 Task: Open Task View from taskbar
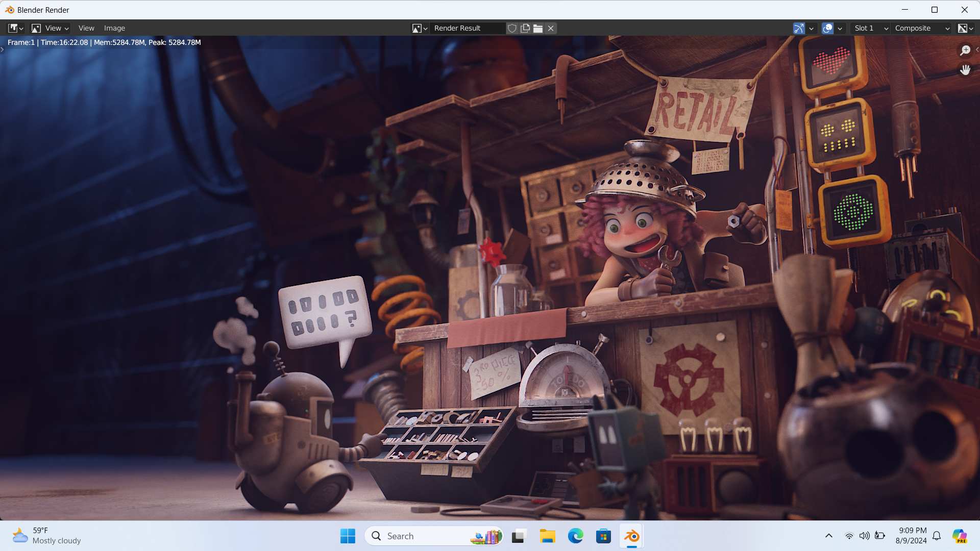[519, 536]
